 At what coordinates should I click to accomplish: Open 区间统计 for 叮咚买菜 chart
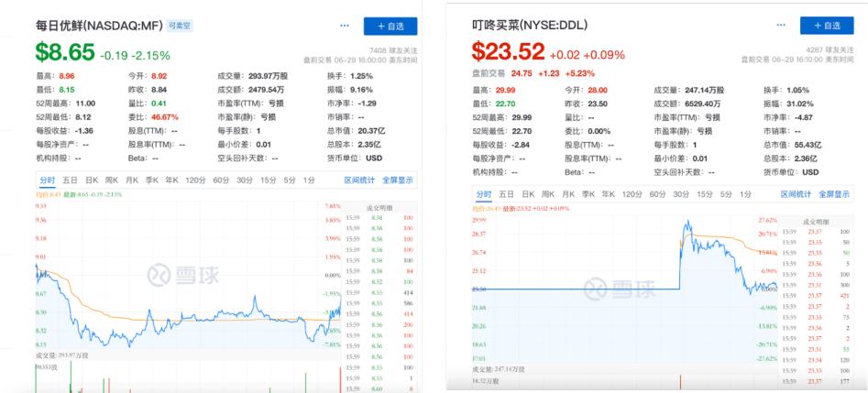coord(796,194)
